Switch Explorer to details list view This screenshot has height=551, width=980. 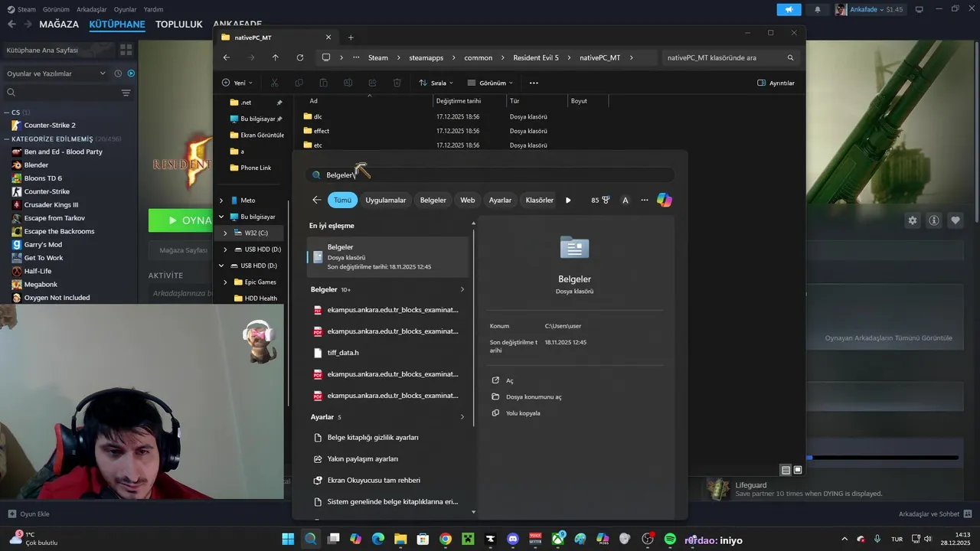click(x=786, y=470)
